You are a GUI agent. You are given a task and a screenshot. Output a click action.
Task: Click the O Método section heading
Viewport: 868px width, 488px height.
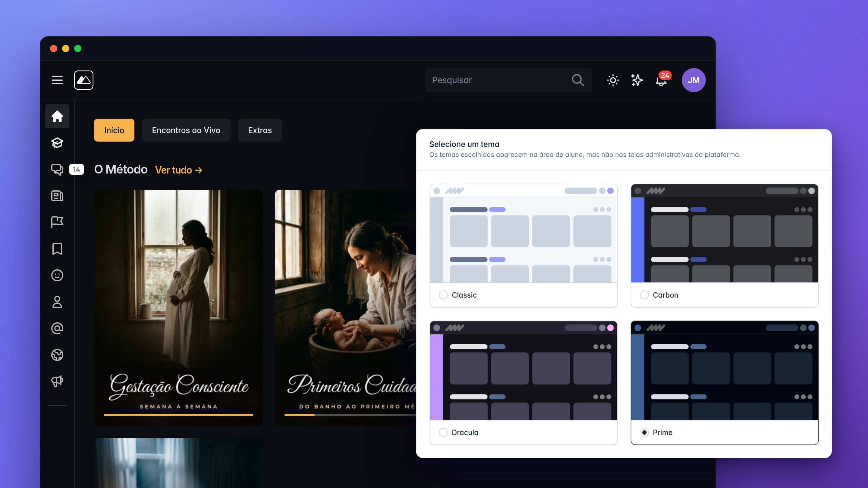click(x=121, y=169)
